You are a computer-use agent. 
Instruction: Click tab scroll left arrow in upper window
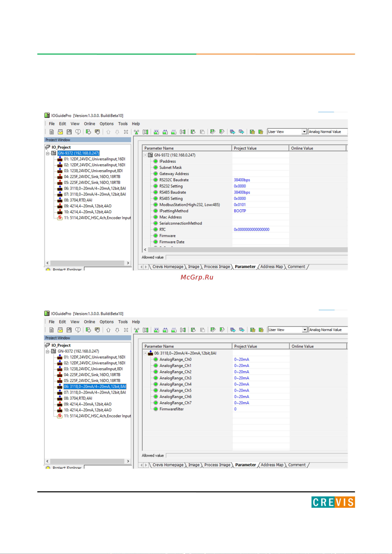pyautogui.click(x=142, y=267)
